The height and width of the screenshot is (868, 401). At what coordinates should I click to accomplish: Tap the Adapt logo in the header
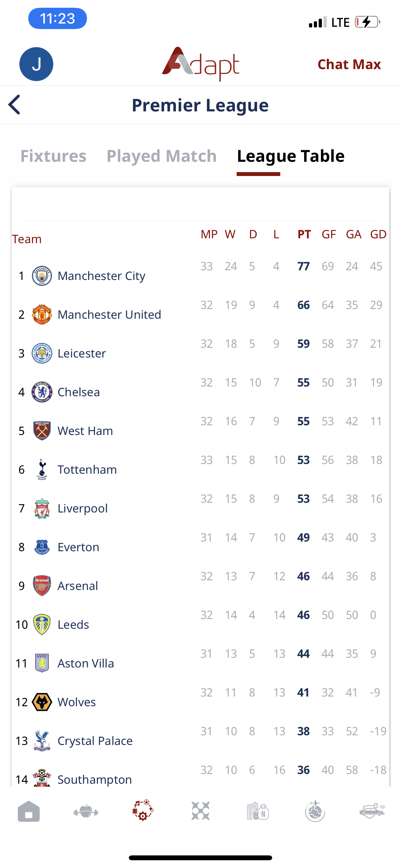pyautogui.click(x=200, y=64)
